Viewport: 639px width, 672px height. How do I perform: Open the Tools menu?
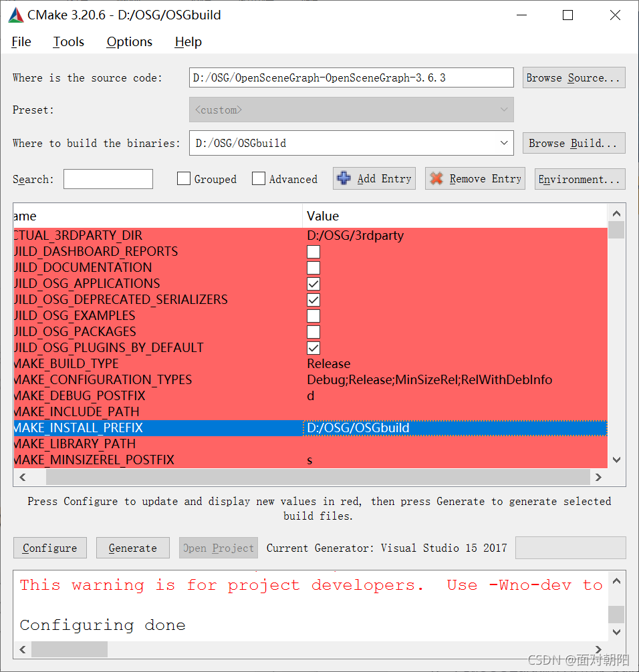coord(68,41)
